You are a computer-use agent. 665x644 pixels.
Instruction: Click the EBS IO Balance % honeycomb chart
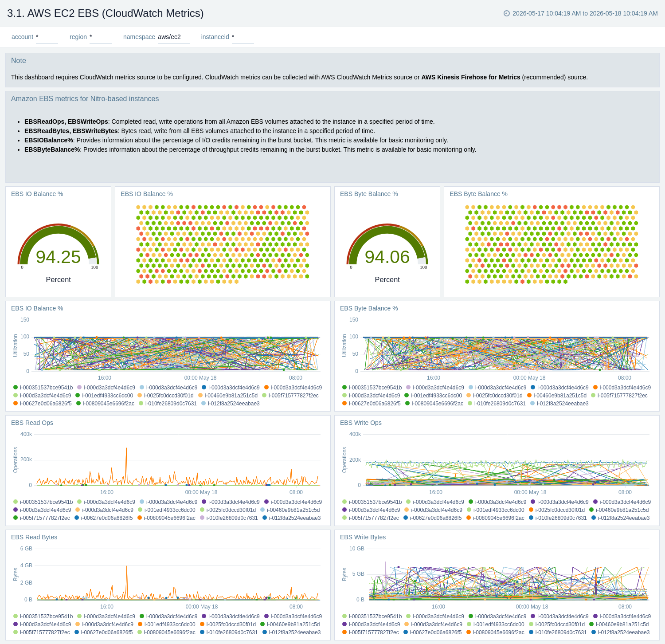(x=223, y=244)
